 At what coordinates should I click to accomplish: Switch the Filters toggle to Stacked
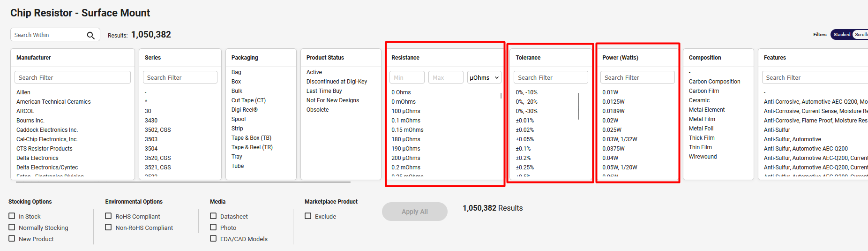[841, 35]
